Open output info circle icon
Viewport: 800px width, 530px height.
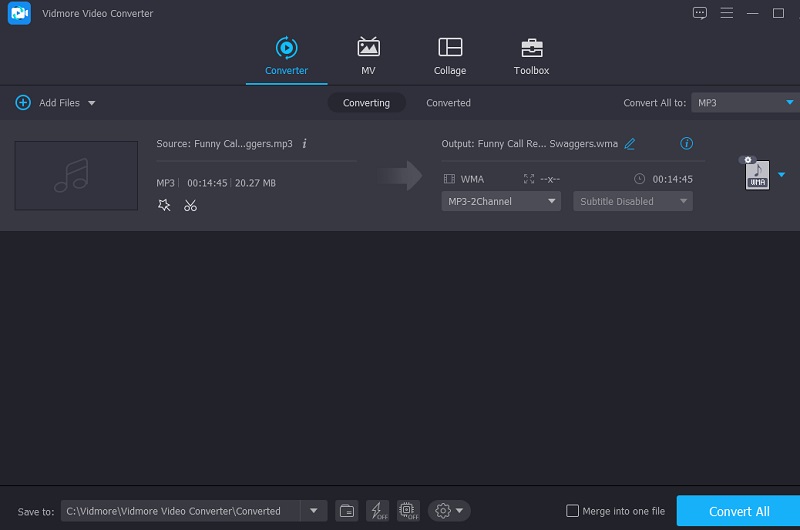click(x=686, y=144)
